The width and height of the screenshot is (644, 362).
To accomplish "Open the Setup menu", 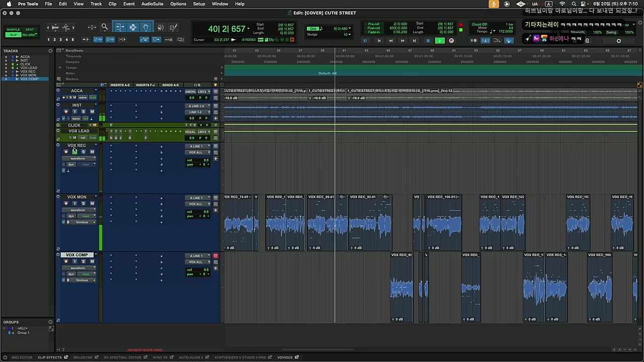I will tap(199, 4).
